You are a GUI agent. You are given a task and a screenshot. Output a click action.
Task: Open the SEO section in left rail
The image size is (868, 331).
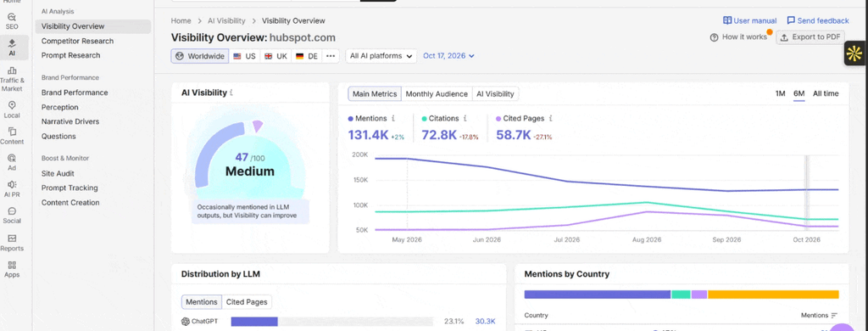[x=12, y=21]
